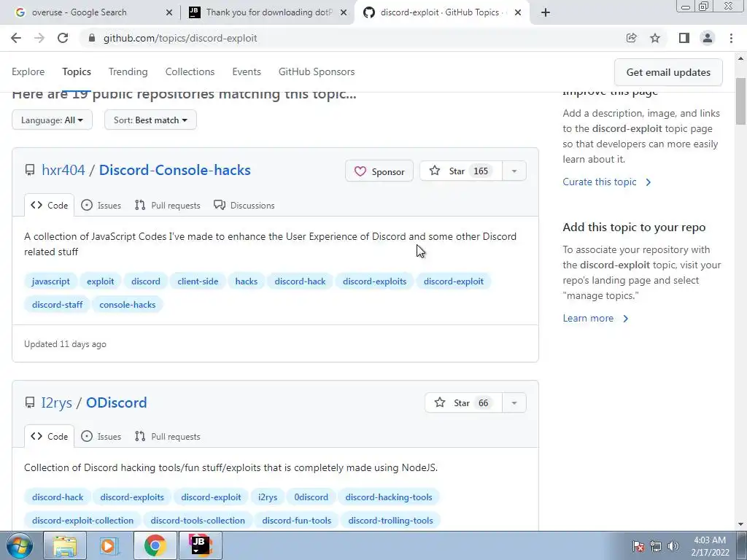
Task: Click the client-side topic tag
Action: coord(198,281)
